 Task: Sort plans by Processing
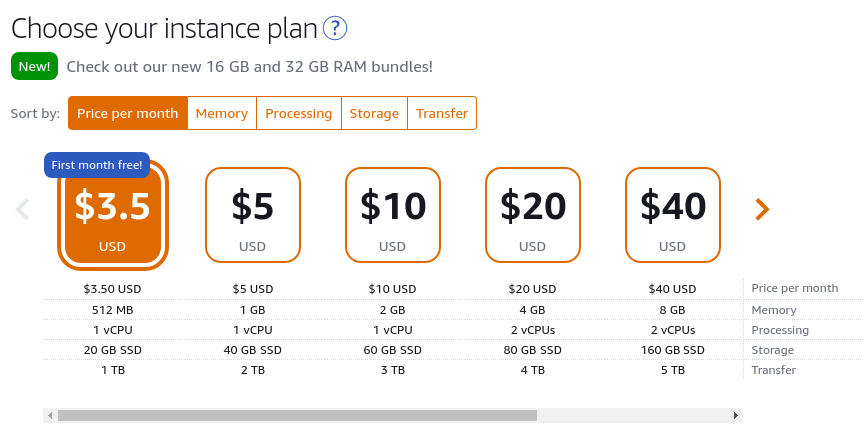pyautogui.click(x=299, y=113)
